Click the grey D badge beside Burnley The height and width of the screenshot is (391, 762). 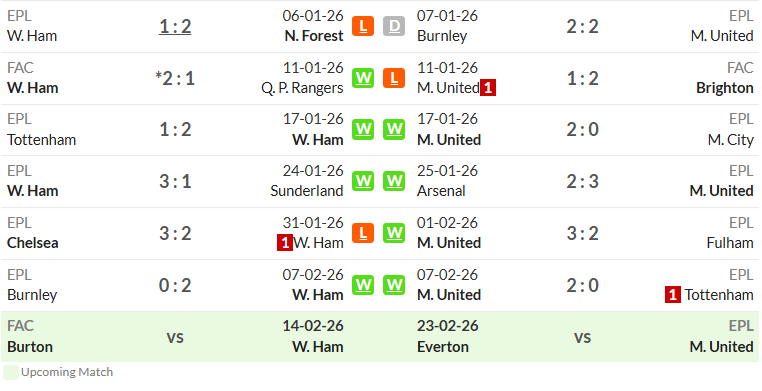(394, 26)
